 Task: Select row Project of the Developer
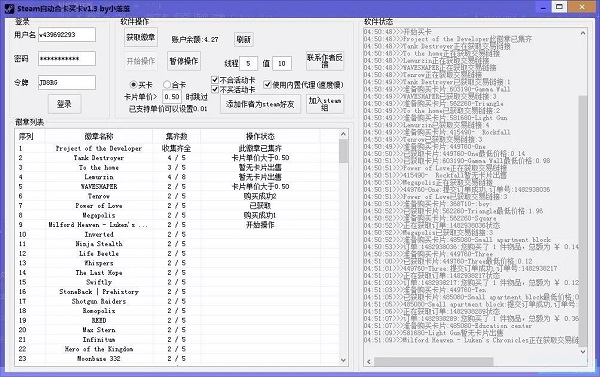tap(177, 148)
